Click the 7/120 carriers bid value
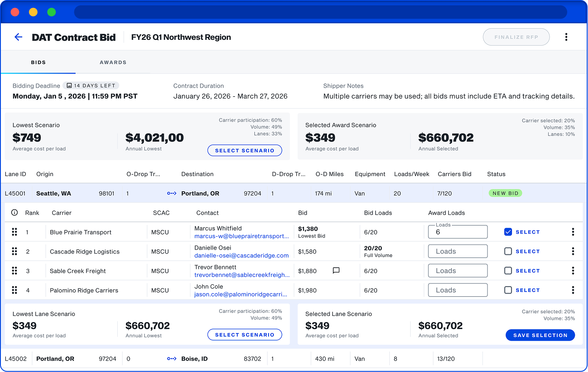Image resolution: width=588 pixels, height=372 pixels. click(x=445, y=193)
